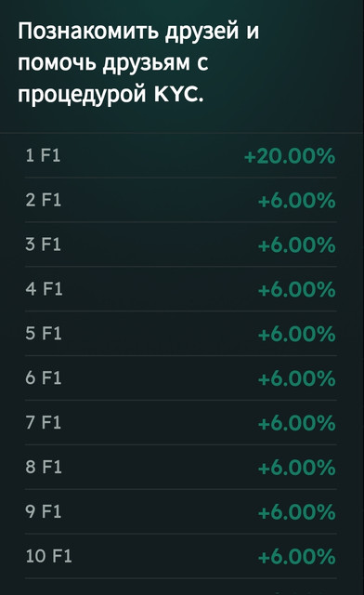364x595 pixels.
Task: Click the +6.00% value for 4 F1
Action: click(x=297, y=289)
